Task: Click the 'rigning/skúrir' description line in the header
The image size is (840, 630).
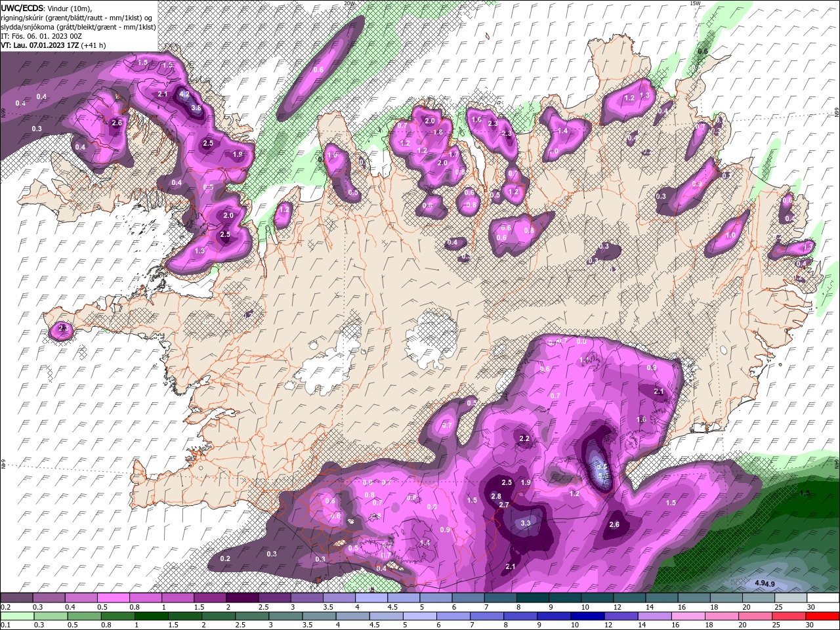Action: tap(77, 17)
